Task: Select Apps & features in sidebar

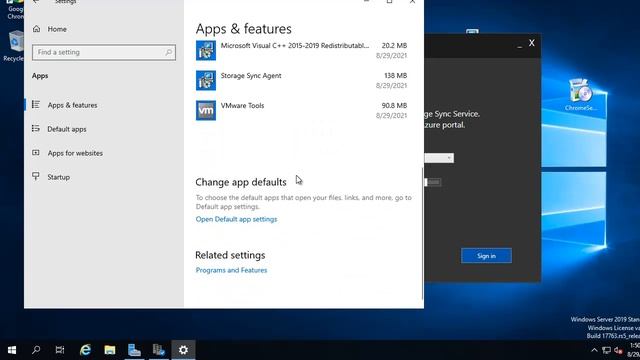Action: click(72, 105)
